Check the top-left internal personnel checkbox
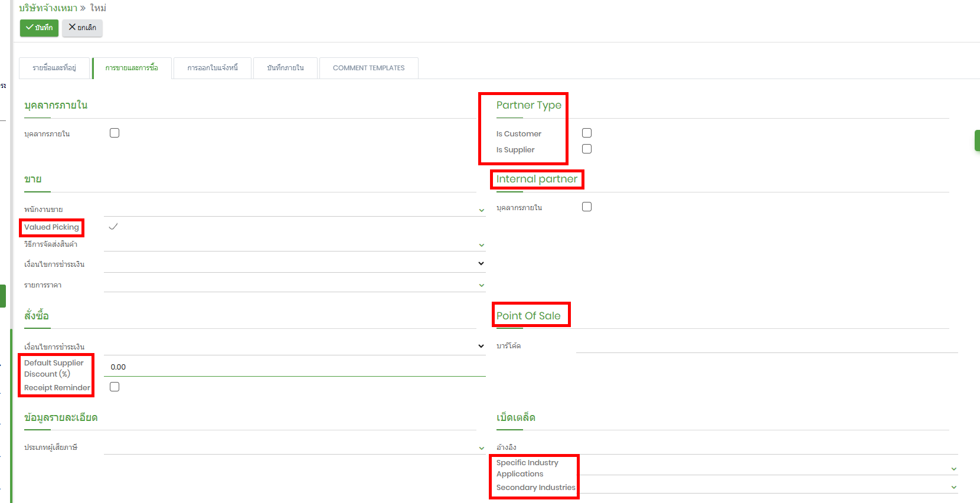 115,133
